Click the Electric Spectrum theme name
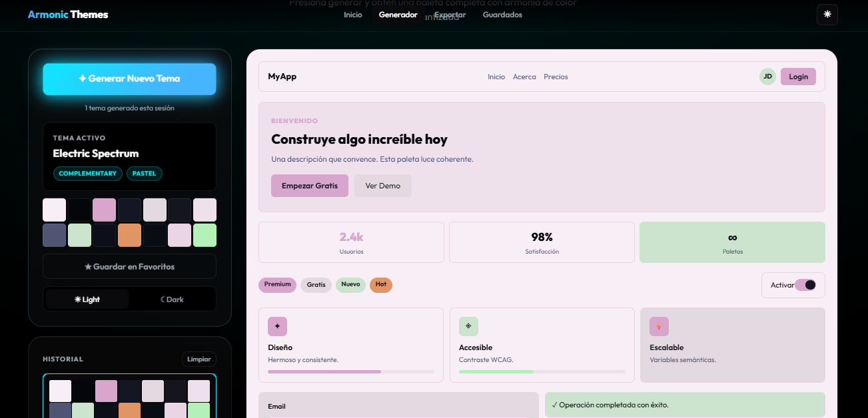Screen dimensions: 868x418 (x=96, y=154)
